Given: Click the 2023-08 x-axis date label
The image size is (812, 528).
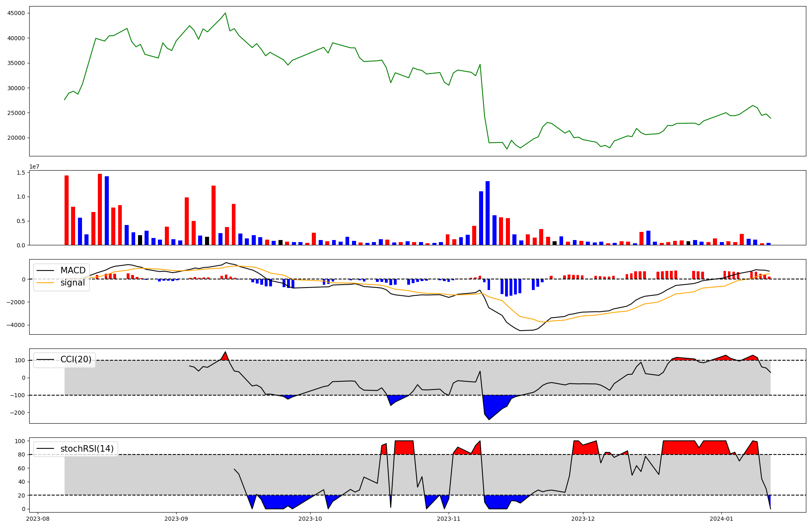Looking at the screenshot, I should coord(38,519).
